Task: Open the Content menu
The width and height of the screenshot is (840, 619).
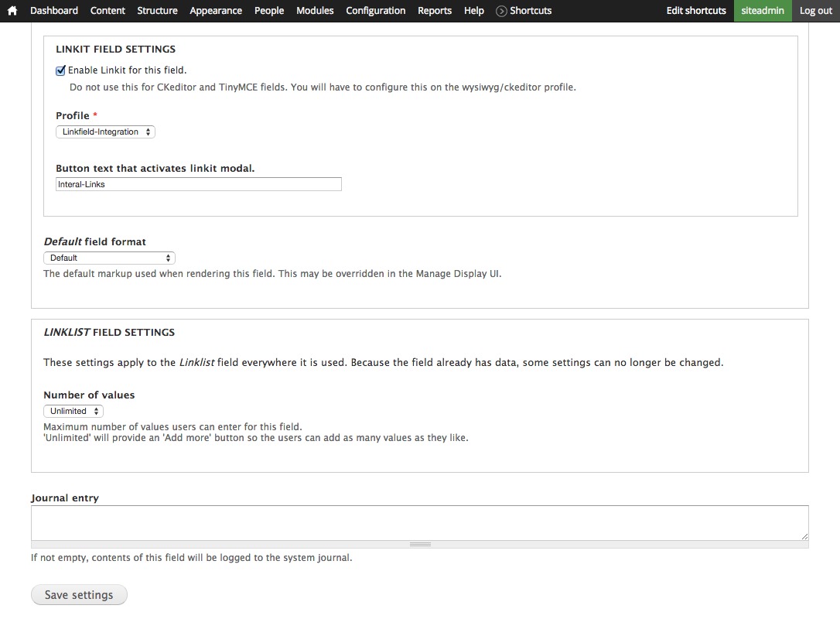Action: [x=108, y=10]
